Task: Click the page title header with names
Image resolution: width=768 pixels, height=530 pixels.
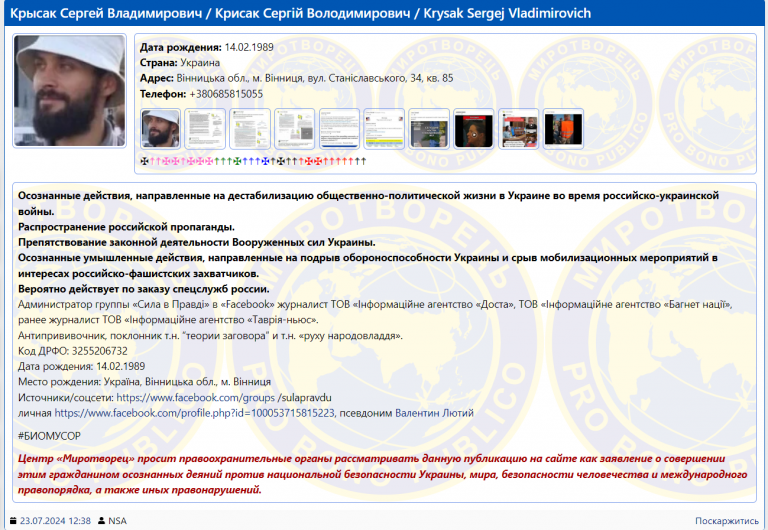Action: coord(300,13)
